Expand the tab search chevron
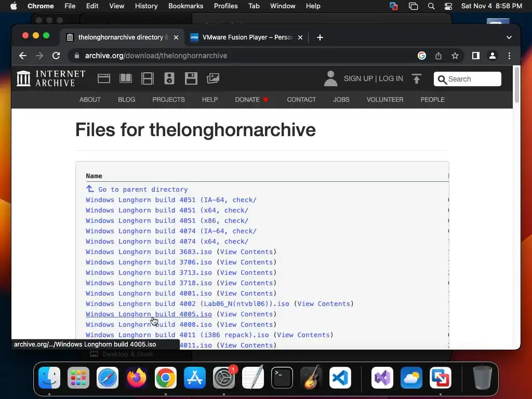The image size is (532, 399). pyautogui.click(x=509, y=37)
